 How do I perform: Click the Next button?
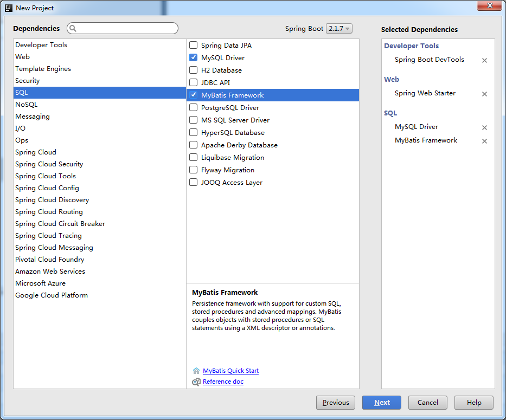tap(382, 403)
